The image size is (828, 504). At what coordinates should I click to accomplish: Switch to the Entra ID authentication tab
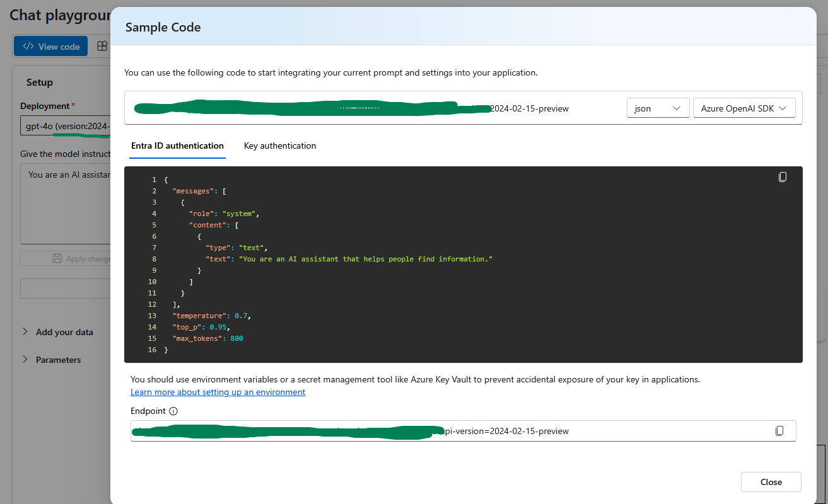coord(177,146)
